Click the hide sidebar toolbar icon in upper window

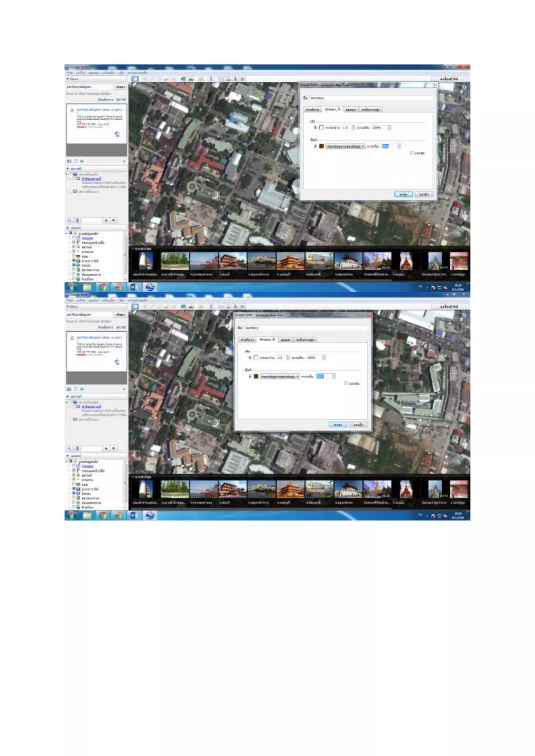[x=135, y=79]
